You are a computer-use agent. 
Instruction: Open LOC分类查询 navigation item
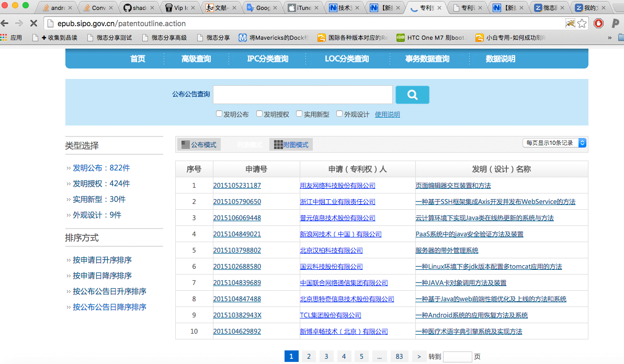pyautogui.click(x=347, y=59)
